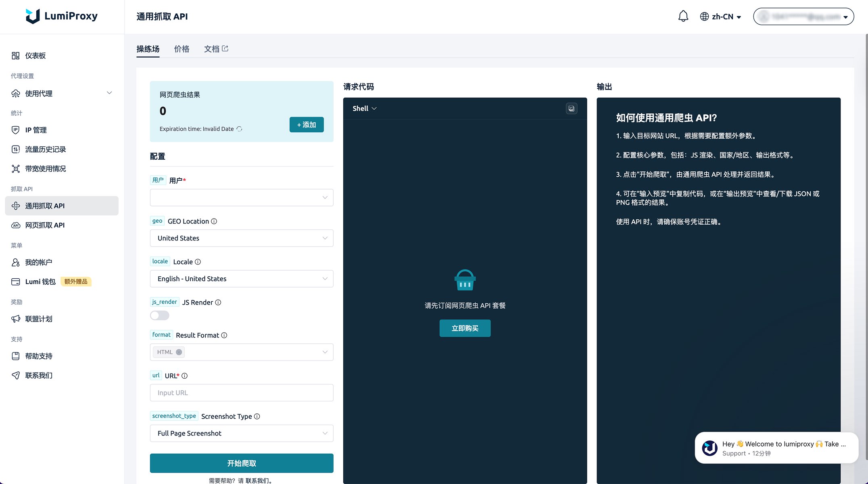Expand the 使用代理 menu chevron
Screen dimensions: 868x484
(x=109, y=93)
